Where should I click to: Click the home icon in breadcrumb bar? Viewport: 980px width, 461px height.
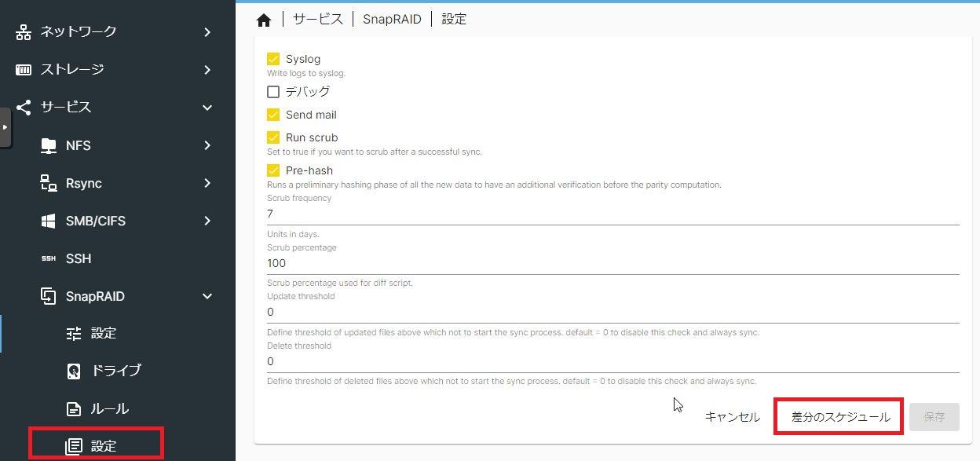[264, 18]
